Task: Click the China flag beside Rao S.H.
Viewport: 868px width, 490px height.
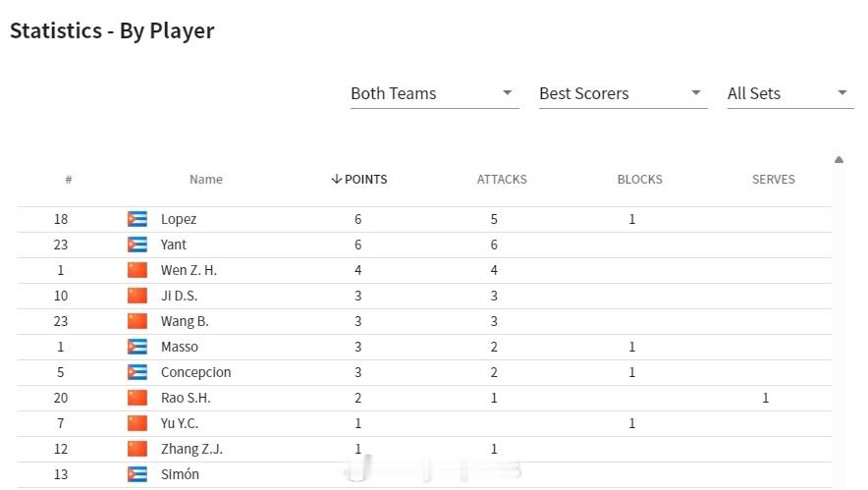Action: (137, 398)
